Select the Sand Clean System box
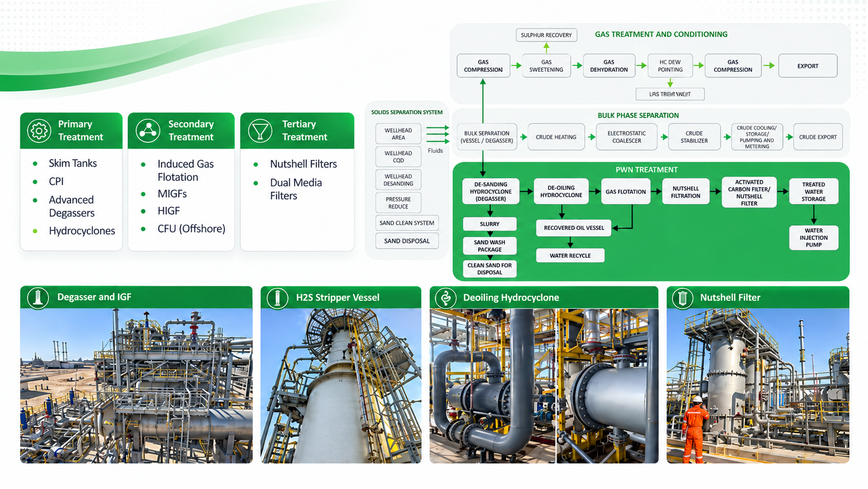Viewport: 868px width, 489px height. pyautogui.click(x=407, y=223)
